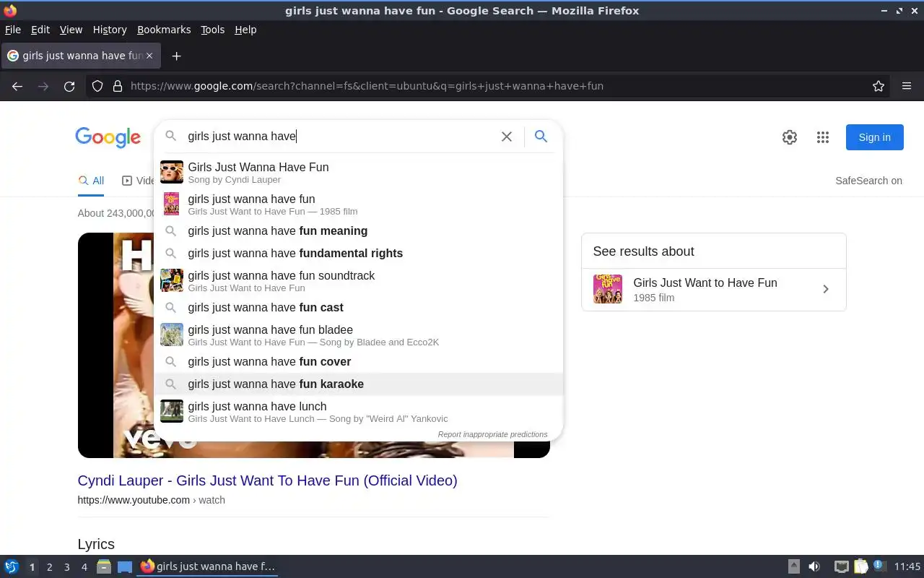Open the History menu
The width and height of the screenshot is (924, 578).
[110, 30]
